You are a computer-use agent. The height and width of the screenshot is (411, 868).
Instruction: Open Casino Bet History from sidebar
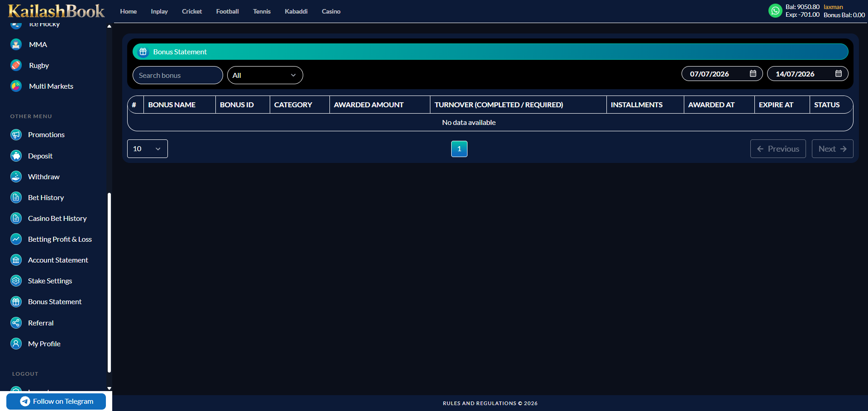(57, 218)
